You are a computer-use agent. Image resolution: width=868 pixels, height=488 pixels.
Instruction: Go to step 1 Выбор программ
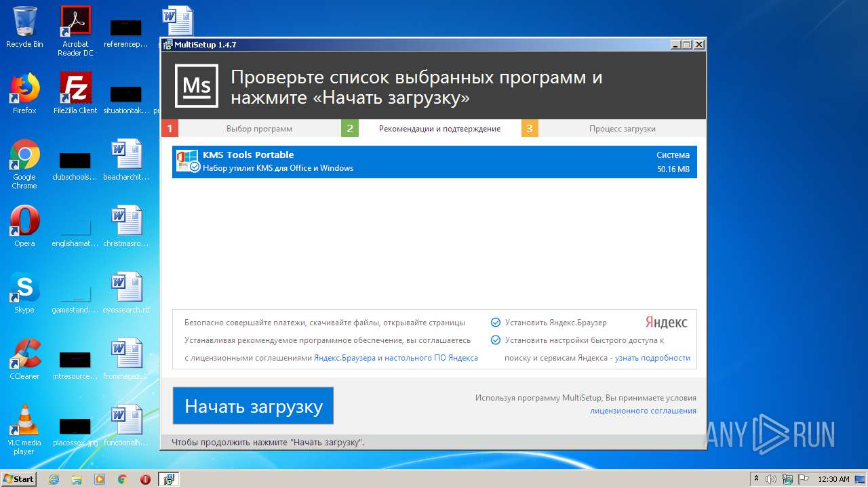[251, 128]
